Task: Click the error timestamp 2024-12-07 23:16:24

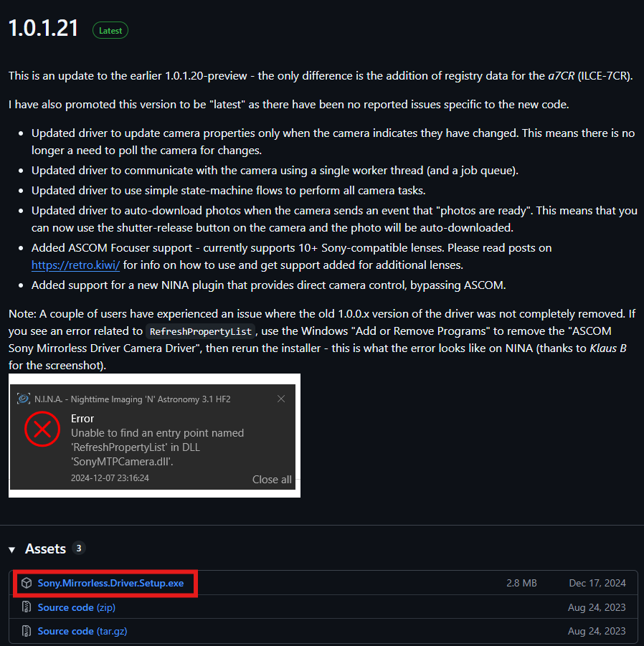Action: point(110,478)
